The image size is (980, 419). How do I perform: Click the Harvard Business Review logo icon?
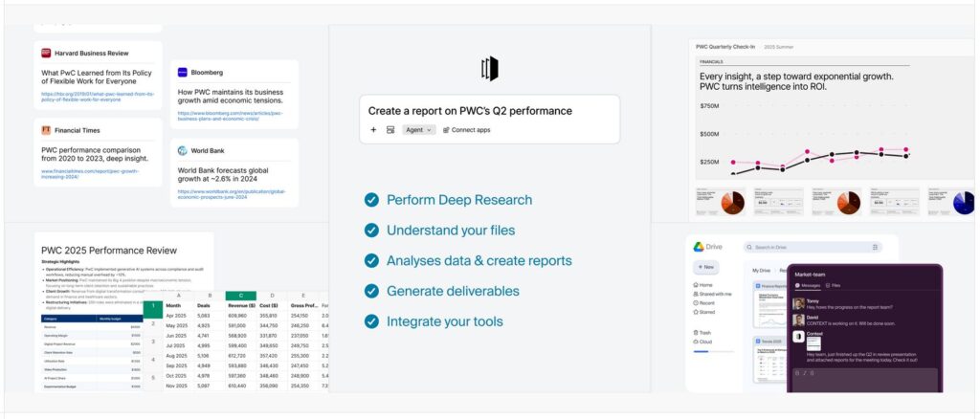(x=46, y=53)
